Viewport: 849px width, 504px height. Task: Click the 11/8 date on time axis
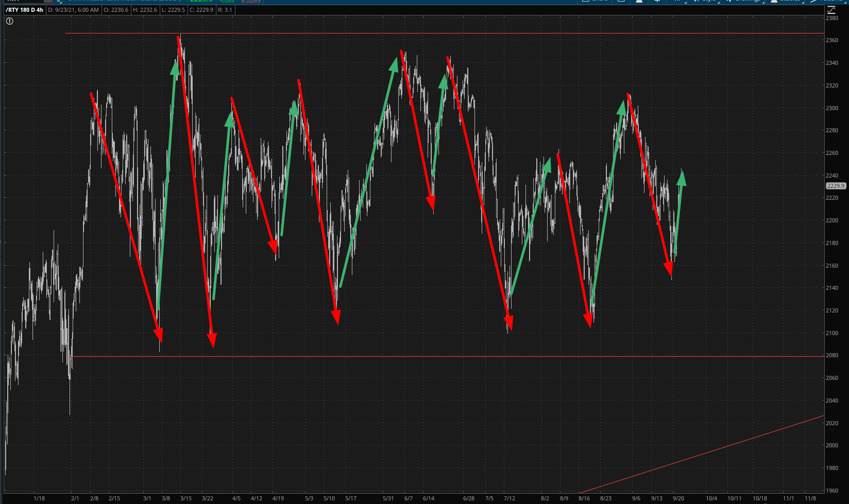[x=810, y=498]
